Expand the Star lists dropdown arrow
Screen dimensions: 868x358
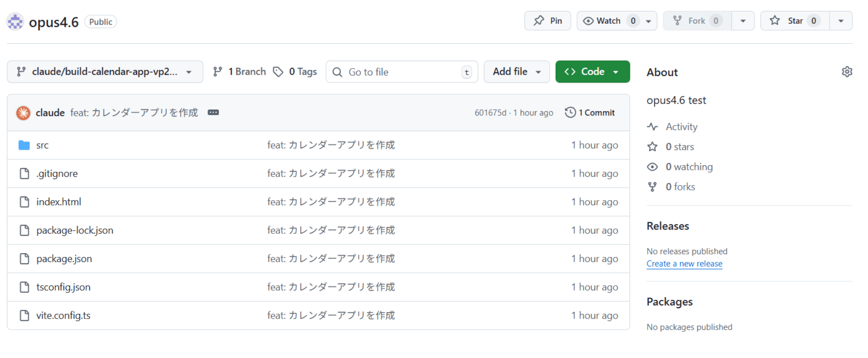point(841,21)
